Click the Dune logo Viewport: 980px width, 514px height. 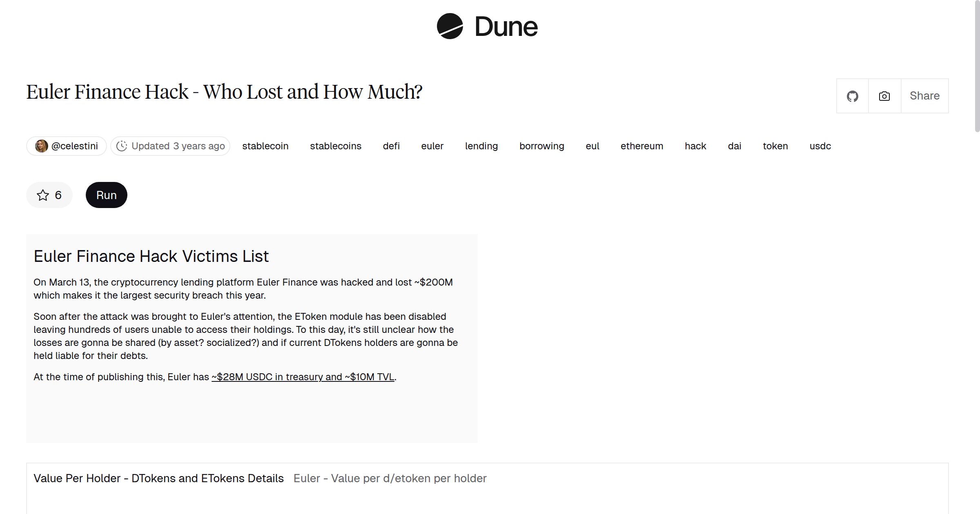[x=487, y=27]
